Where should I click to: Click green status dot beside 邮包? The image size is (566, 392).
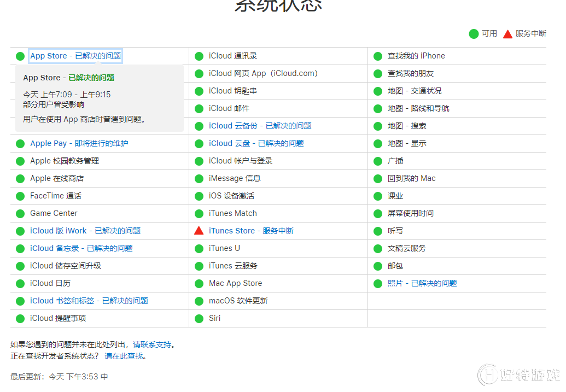(x=377, y=266)
